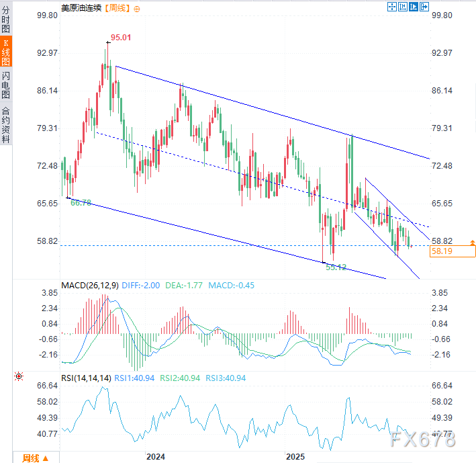Click the orange circle icon beside 周线 title

pyautogui.click(x=138, y=9)
